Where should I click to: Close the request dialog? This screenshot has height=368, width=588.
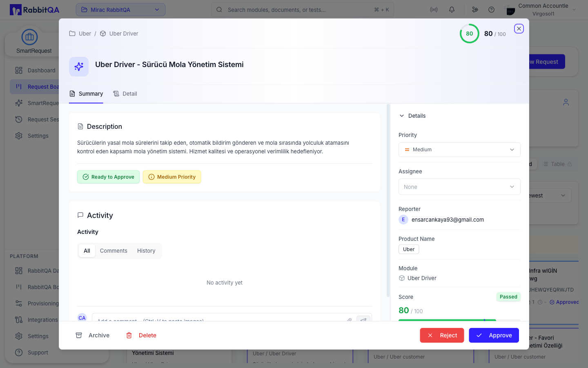pos(519,29)
